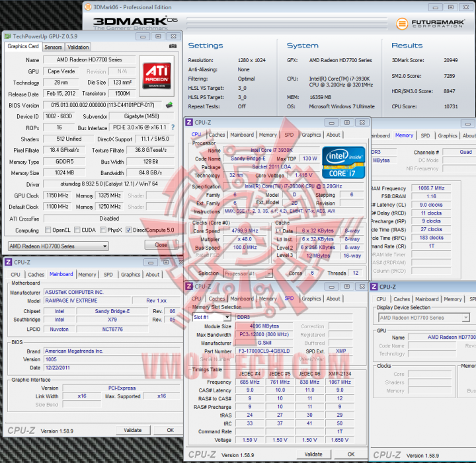
Task: Open the Memory tab in the CPU-Z processor window
Action: click(268, 135)
